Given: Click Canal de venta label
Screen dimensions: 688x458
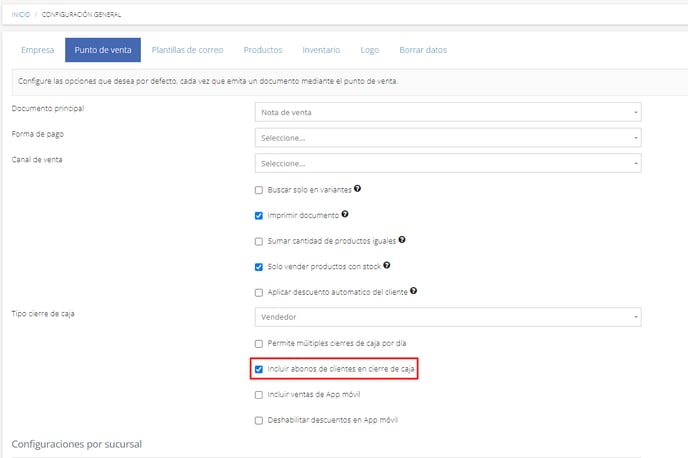Looking at the screenshot, I should [x=37, y=159].
